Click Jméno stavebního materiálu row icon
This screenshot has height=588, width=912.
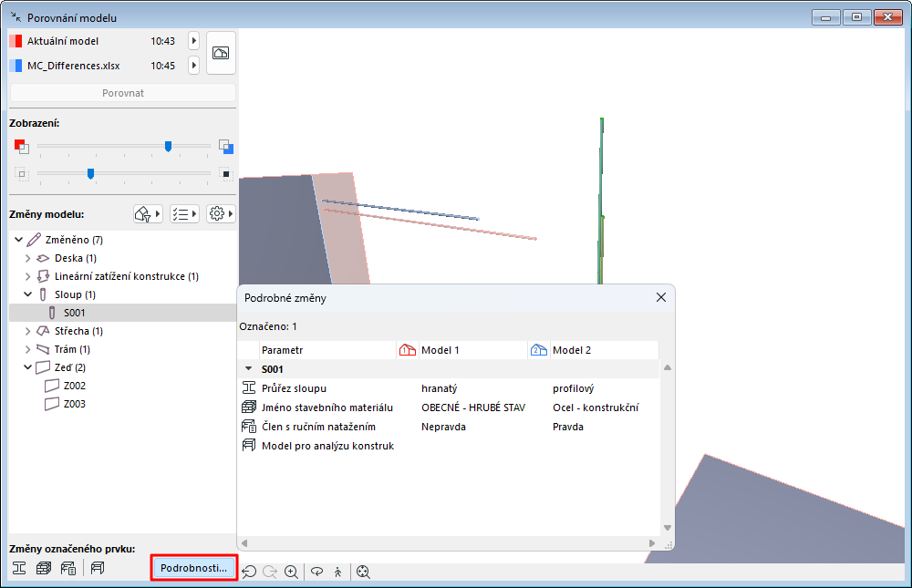point(249,407)
